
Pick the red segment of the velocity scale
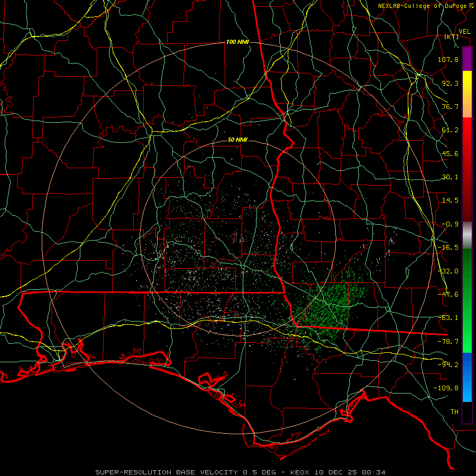pyautogui.click(x=467, y=169)
